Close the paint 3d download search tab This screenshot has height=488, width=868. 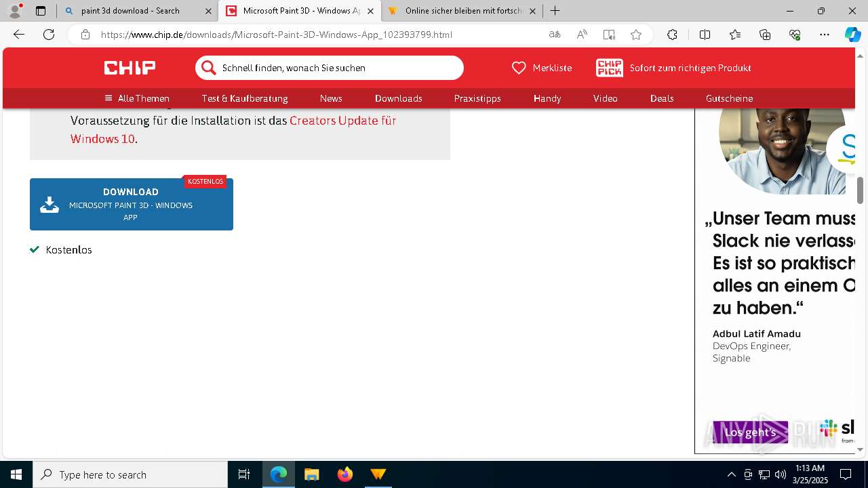208,11
